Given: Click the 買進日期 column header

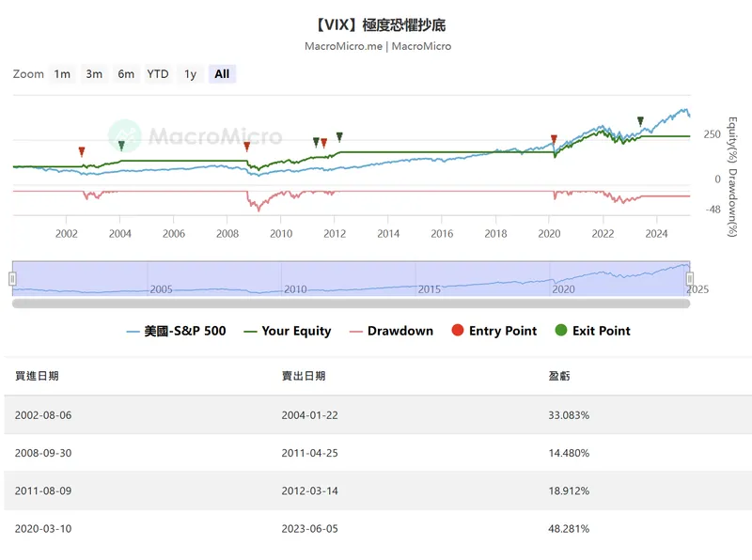Looking at the screenshot, I should 37,376.
